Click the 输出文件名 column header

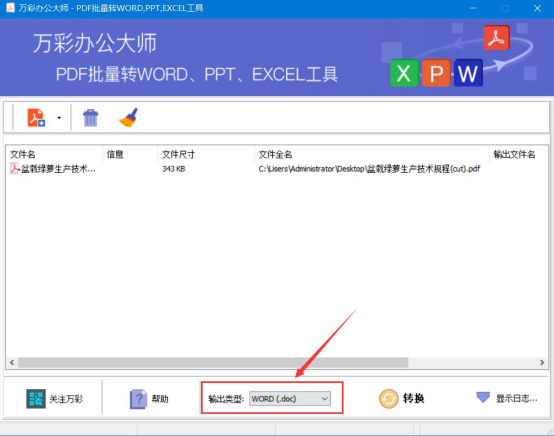pos(514,154)
